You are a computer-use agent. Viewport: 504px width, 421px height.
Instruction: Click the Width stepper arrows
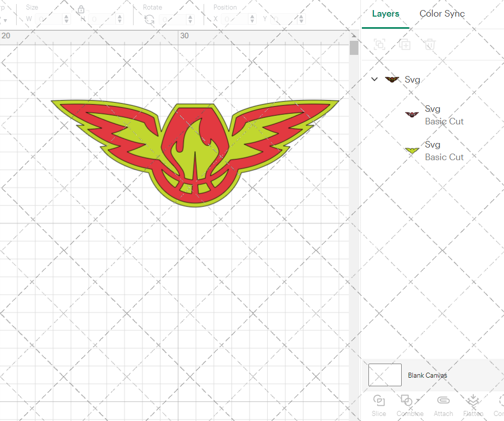pos(66,19)
